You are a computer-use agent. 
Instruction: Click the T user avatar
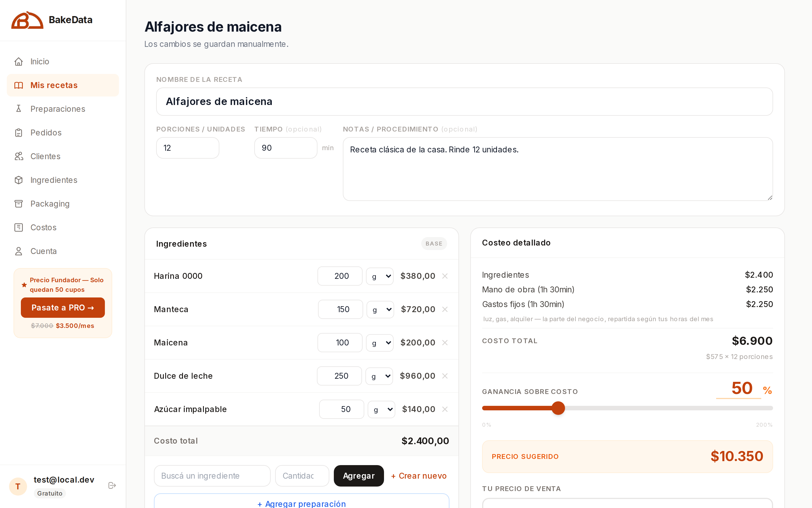point(18,486)
